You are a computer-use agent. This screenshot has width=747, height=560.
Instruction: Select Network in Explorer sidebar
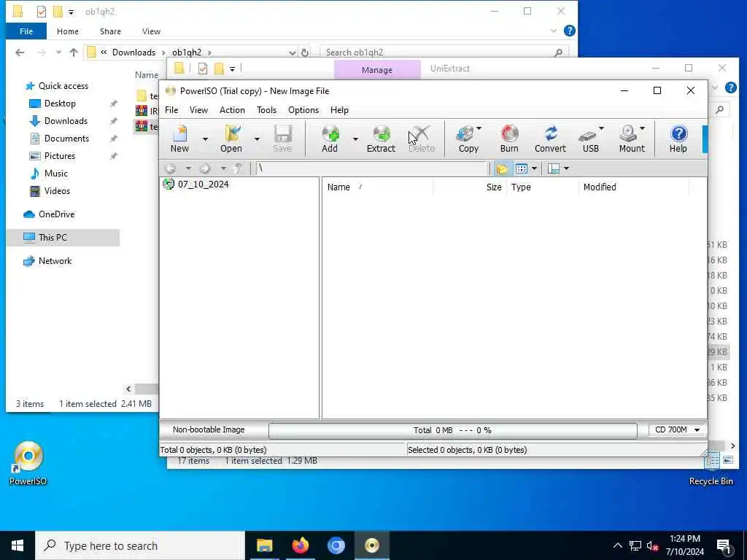point(55,261)
